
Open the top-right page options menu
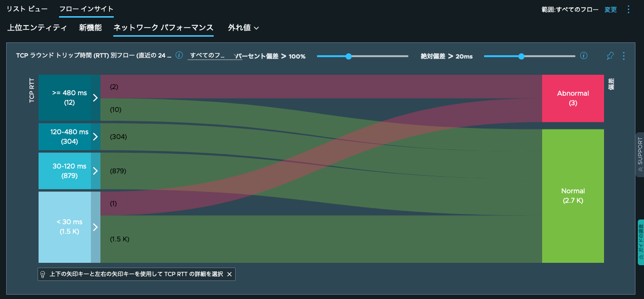(x=628, y=9)
